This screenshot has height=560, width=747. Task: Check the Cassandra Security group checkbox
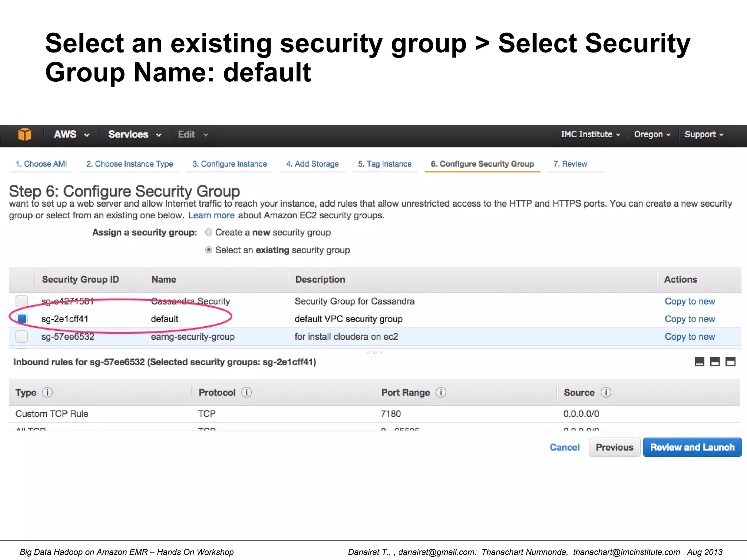point(22,301)
